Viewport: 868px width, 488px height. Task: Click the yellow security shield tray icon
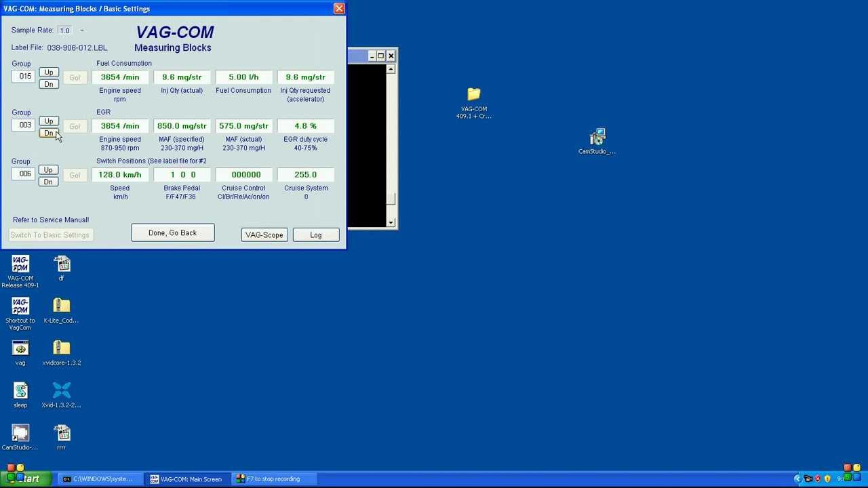point(827,479)
